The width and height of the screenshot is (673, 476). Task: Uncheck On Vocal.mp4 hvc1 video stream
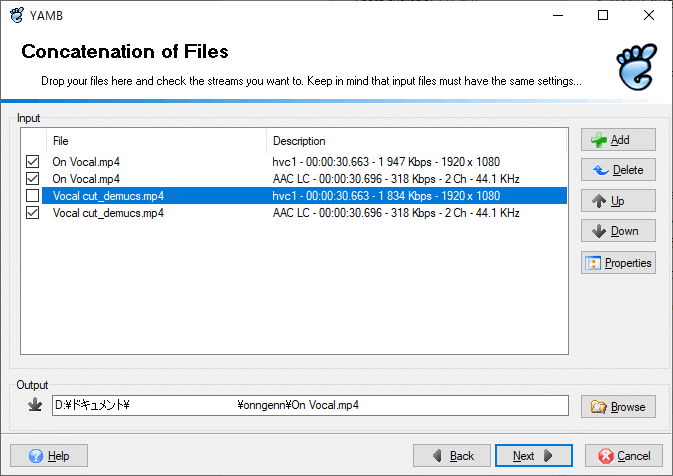33,162
